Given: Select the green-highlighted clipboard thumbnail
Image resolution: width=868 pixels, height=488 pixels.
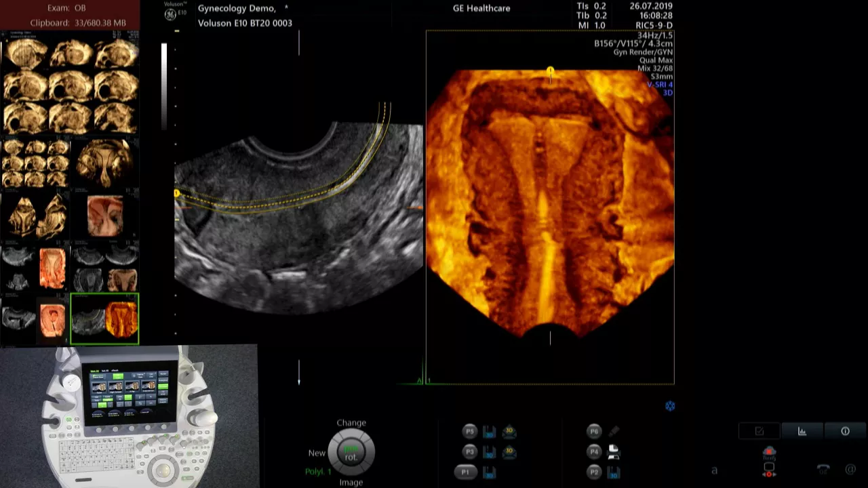Looking at the screenshot, I should point(104,319).
